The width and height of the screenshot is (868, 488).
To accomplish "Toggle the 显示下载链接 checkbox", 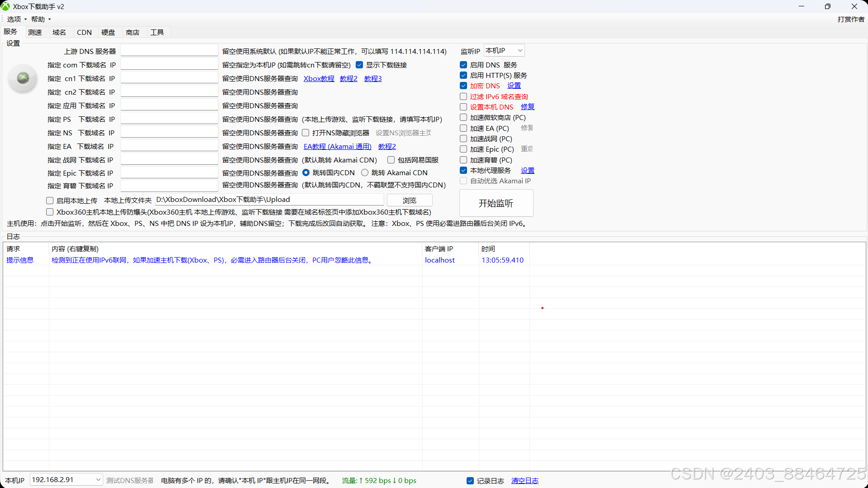I will (x=359, y=65).
